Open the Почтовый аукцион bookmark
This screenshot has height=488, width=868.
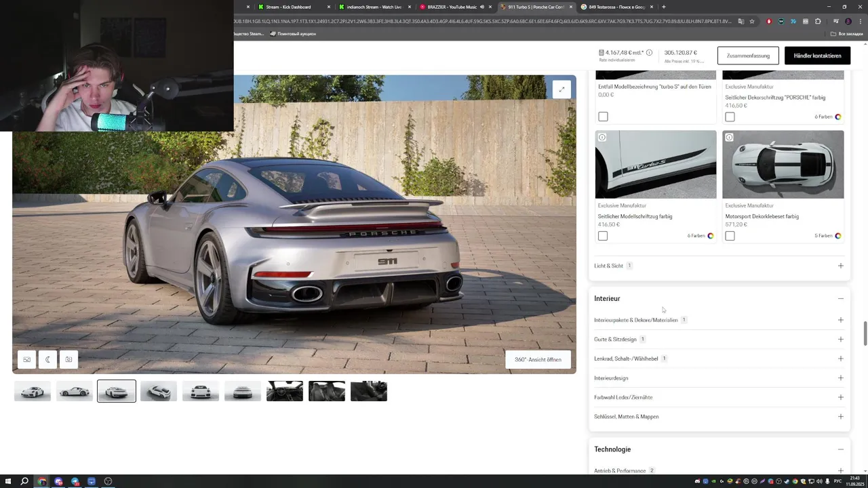coord(293,34)
